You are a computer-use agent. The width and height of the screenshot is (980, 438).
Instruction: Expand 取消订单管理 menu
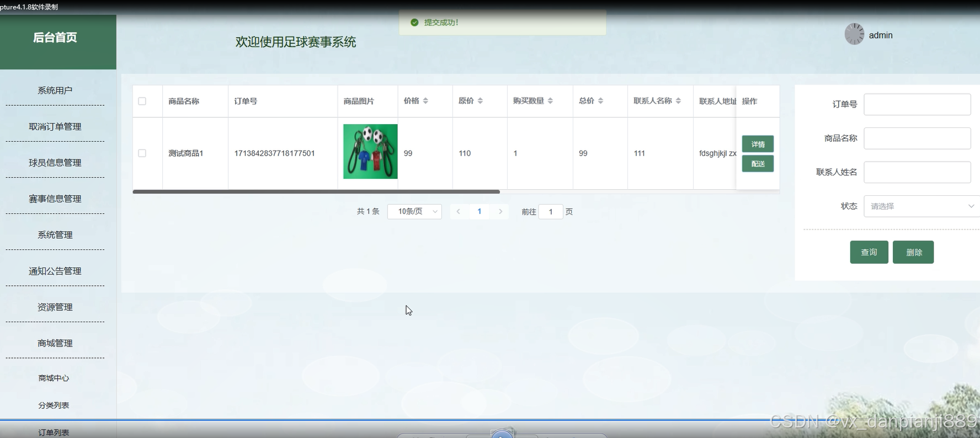[x=55, y=126]
